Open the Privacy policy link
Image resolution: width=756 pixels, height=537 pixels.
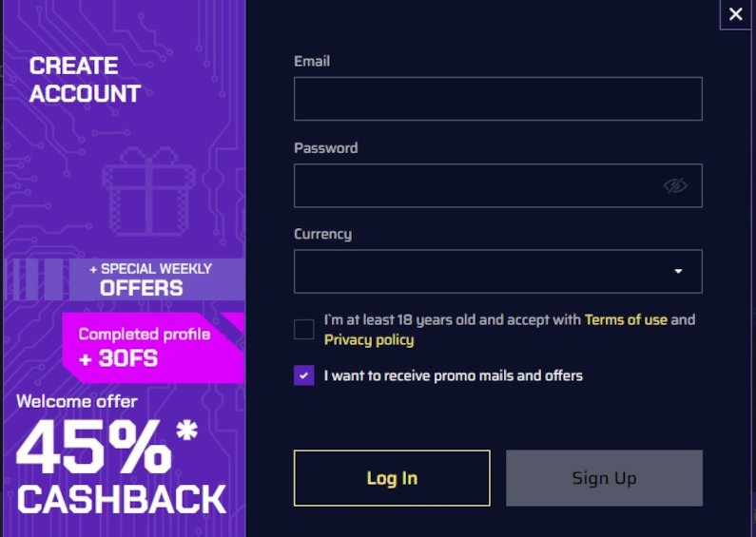(x=369, y=339)
